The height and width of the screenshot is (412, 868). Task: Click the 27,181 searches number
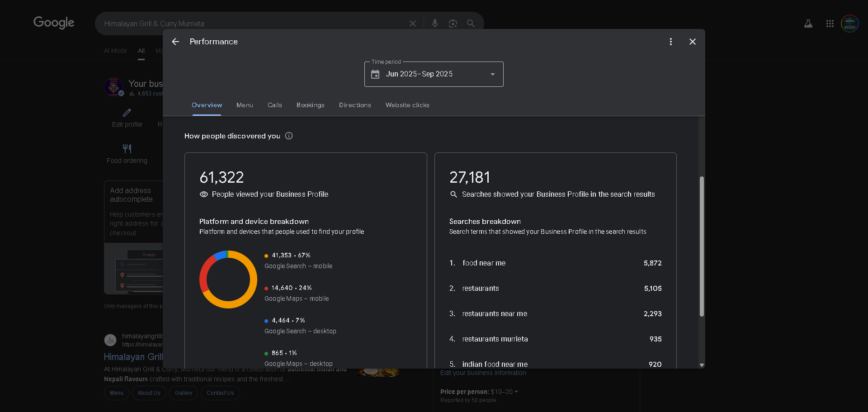pos(470,177)
